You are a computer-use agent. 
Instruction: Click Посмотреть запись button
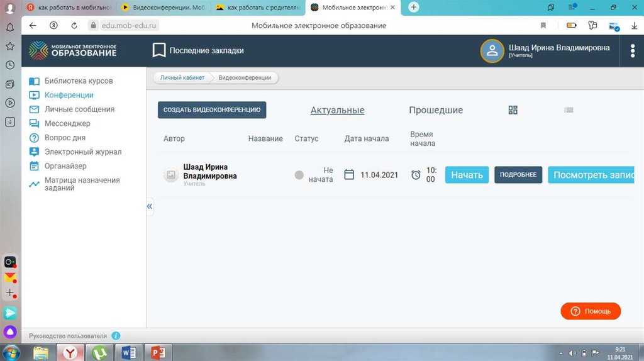click(591, 175)
